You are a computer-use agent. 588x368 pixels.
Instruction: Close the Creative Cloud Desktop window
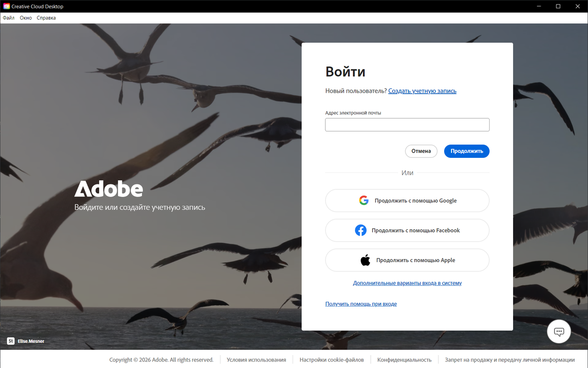tap(578, 6)
